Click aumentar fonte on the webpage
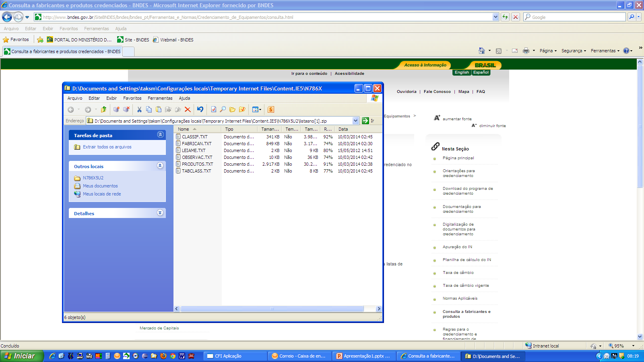 pos(457,119)
